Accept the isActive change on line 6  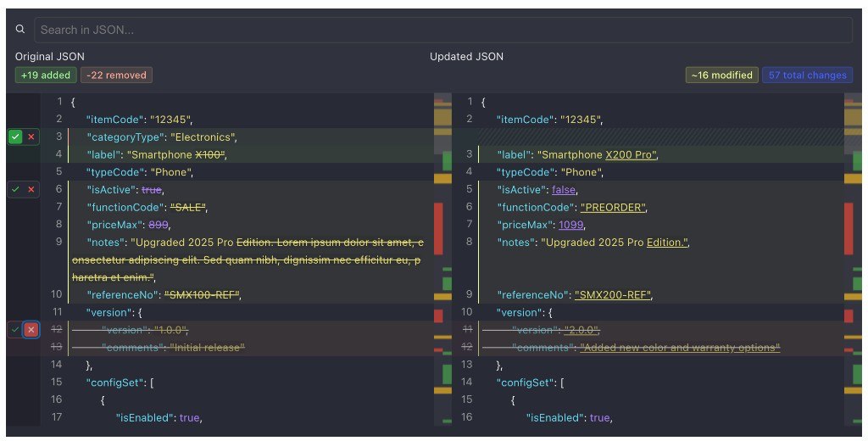point(15,189)
